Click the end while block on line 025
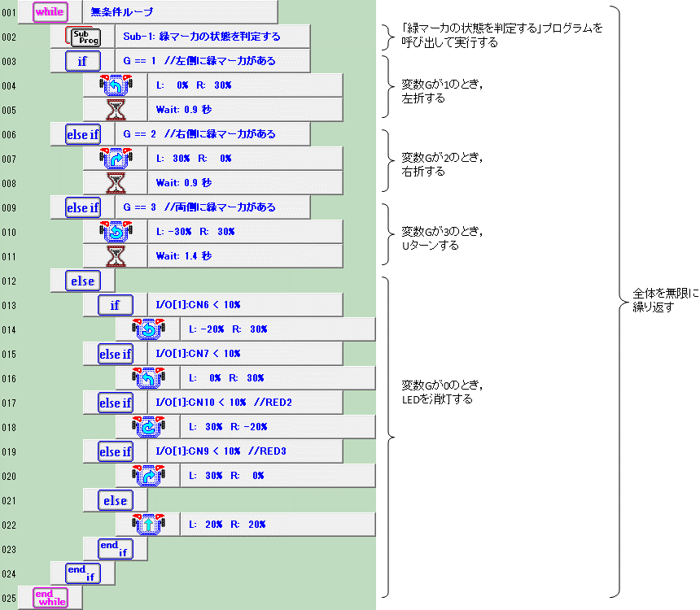Image resolution: width=700 pixels, height=610 pixels. [50, 598]
